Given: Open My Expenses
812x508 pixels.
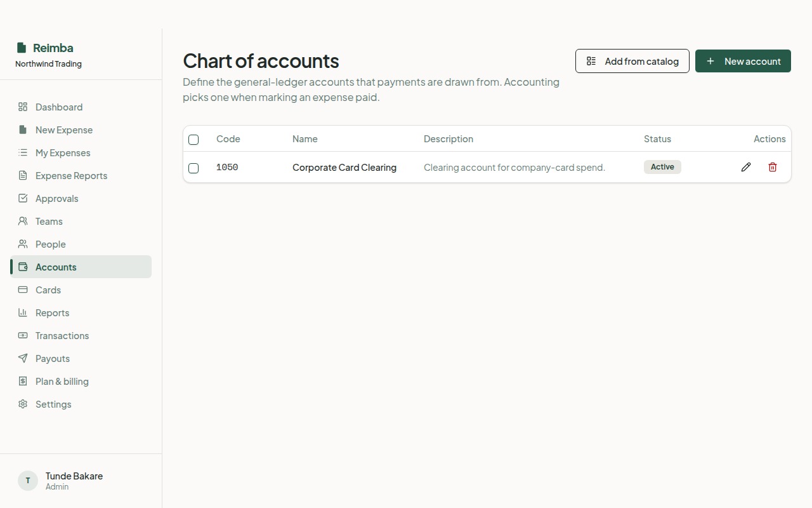Looking at the screenshot, I should coord(81,152).
